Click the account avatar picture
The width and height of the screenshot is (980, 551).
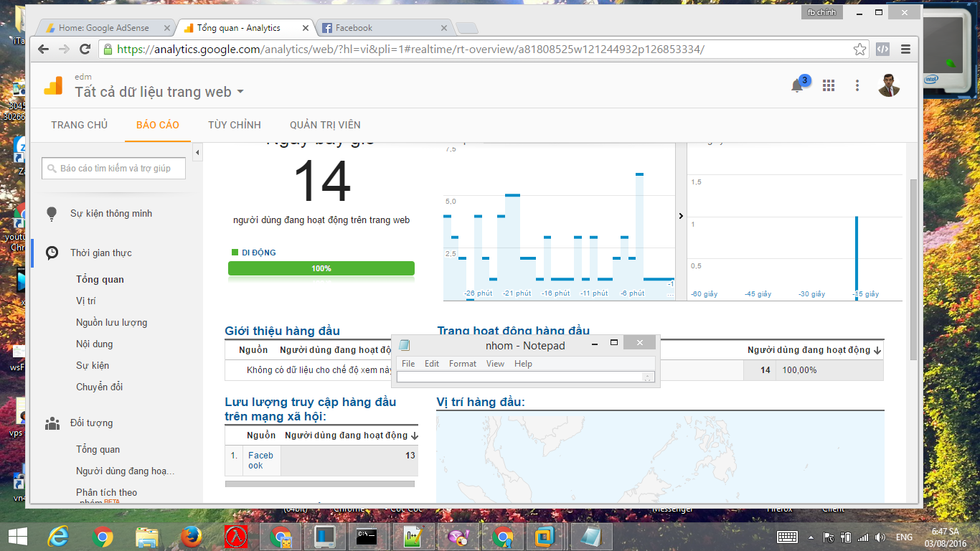coord(889,85)
